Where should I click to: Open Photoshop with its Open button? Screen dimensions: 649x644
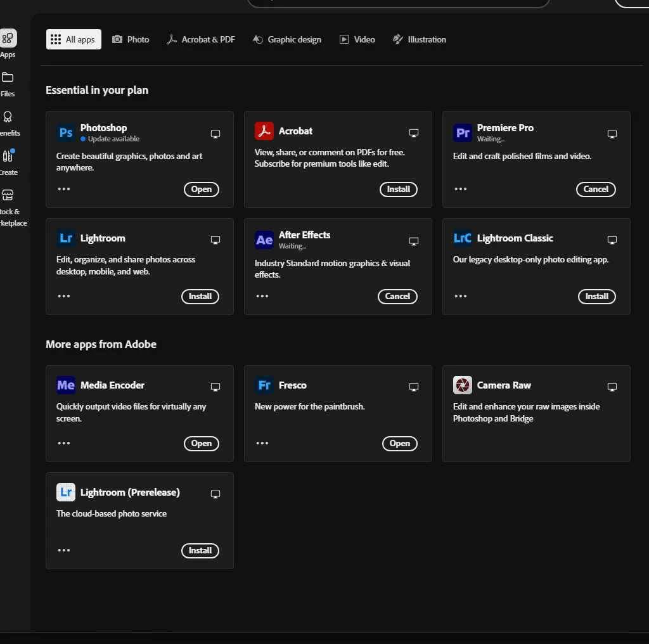coord(201,190)
